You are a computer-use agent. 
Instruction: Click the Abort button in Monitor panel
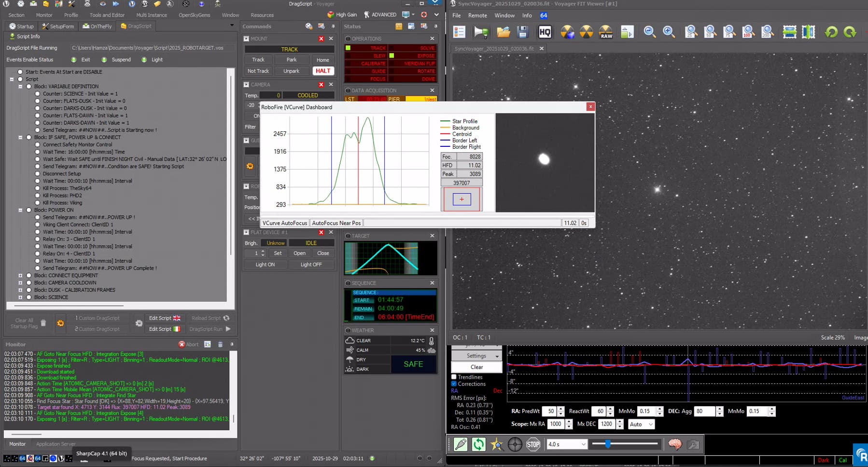click(x=188, y=344)
